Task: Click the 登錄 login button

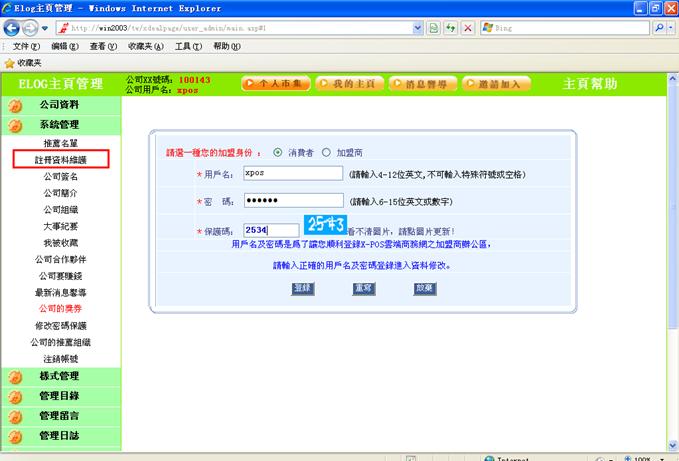Action: [302, 288]
